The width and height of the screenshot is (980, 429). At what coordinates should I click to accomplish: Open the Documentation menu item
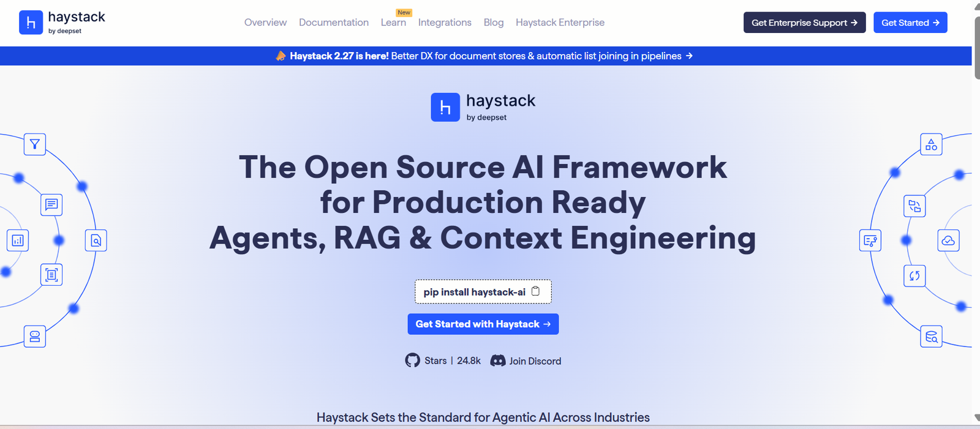334,23
